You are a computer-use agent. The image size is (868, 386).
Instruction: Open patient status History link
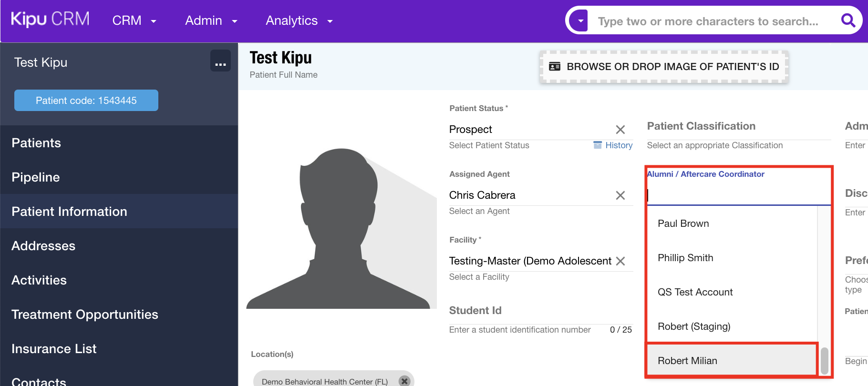click(x=618, y=145)
